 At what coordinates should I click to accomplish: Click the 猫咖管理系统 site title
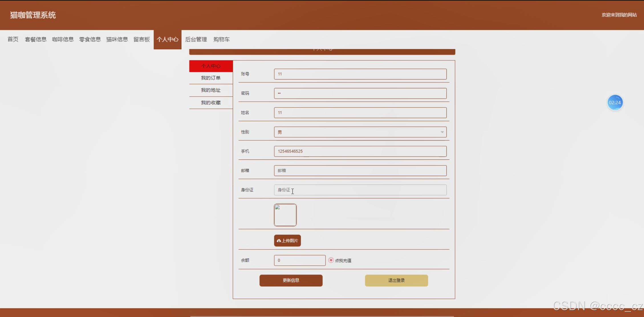33,15
